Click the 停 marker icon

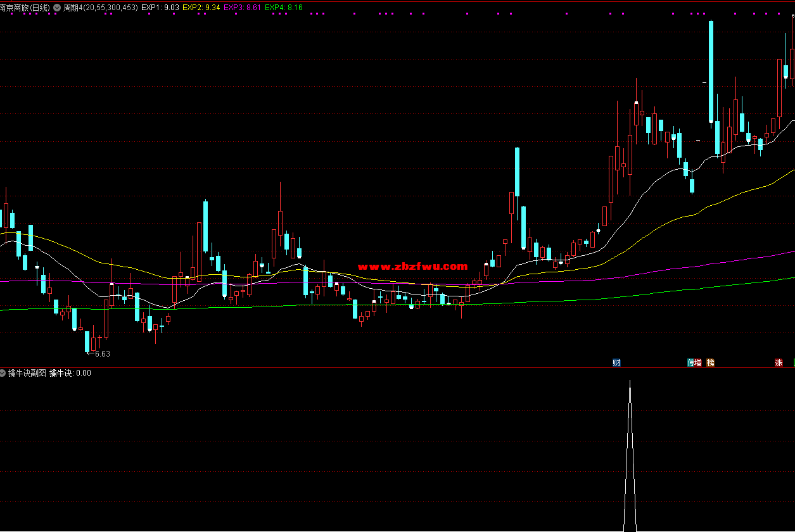click(x=690, y=363)
